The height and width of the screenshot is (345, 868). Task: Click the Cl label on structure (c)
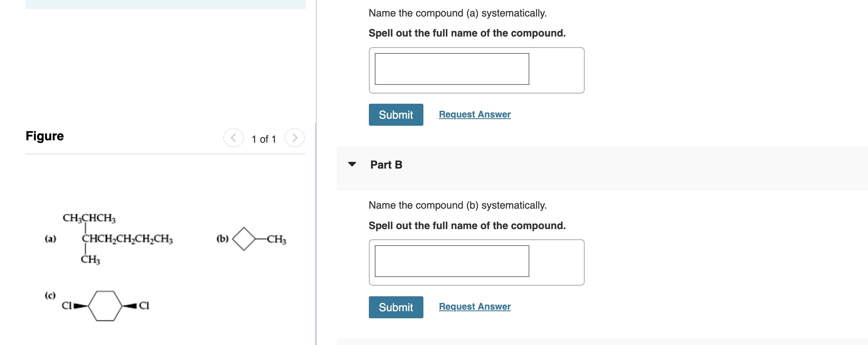[67, 305]
